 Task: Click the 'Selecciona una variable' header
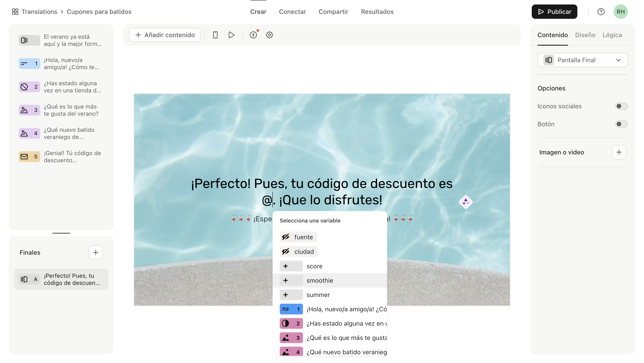click(310, 220)
